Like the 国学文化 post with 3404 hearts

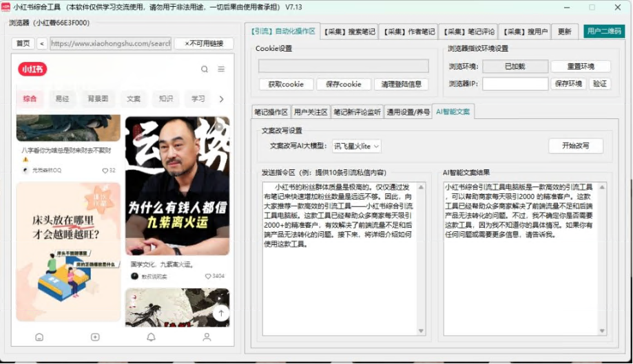[208, 276]
